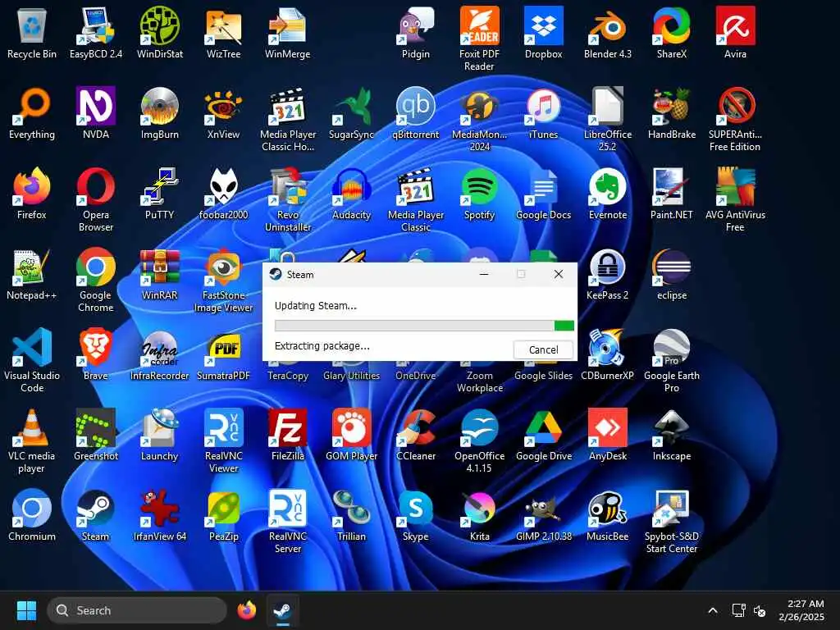This screenshot has width=840, height=630.
Task: Open the Windows Start menu
Action: tap(26, 610)
